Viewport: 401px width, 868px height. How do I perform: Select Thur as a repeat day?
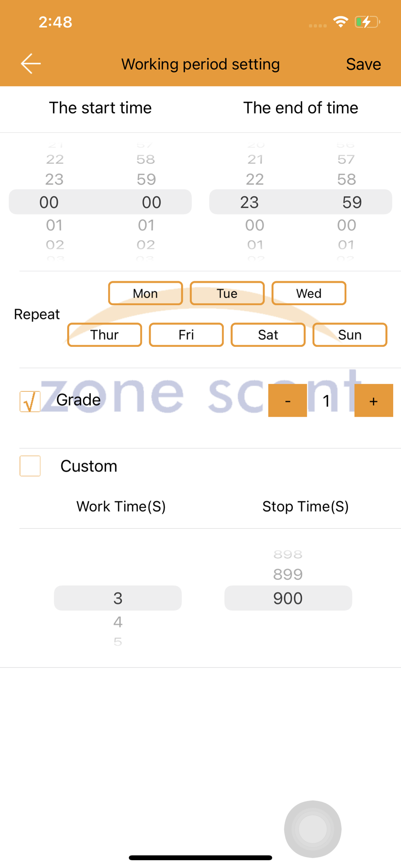tap(105, 335)
